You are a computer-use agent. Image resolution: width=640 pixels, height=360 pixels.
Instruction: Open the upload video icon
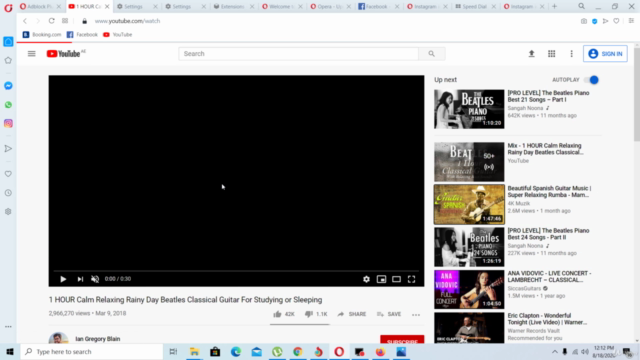[531, 53]
